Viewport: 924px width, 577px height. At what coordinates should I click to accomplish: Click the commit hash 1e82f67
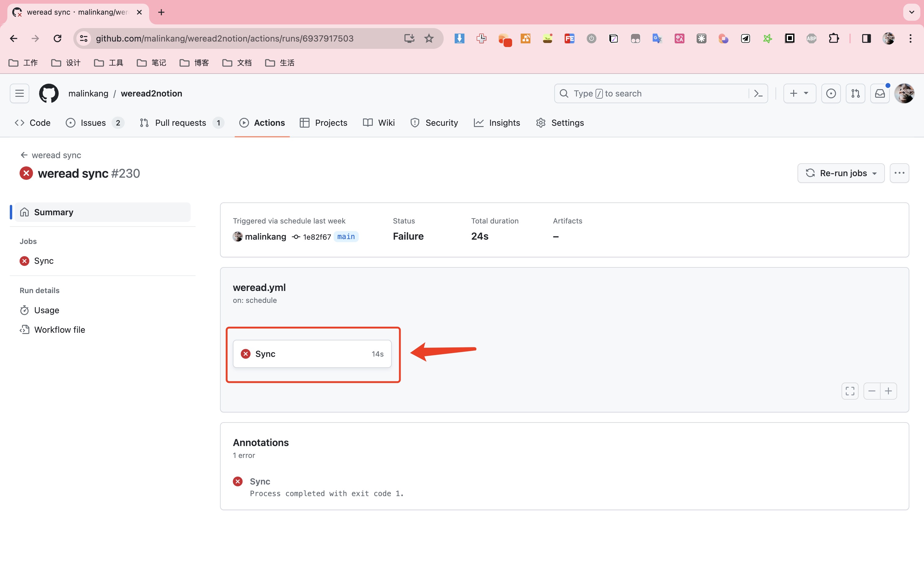317,237
